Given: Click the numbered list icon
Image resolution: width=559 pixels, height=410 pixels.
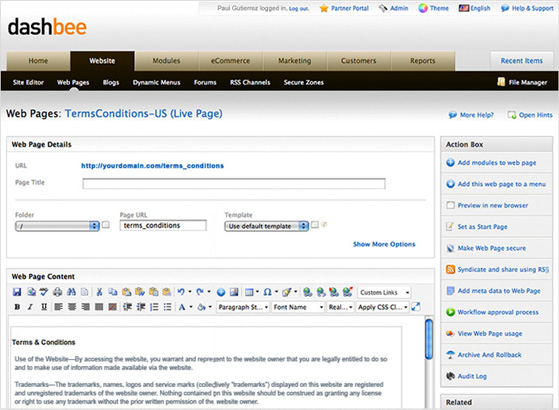Looking at the screenshot, I should (154, 307).
